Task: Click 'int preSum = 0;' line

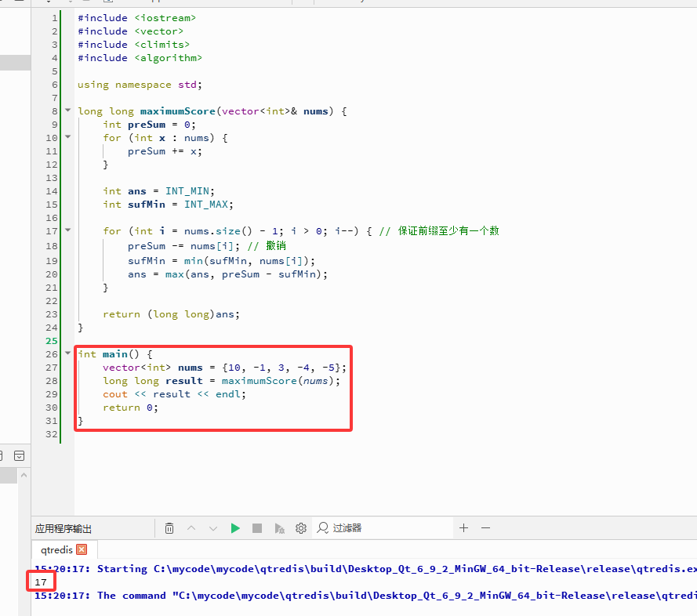Action: pos(149,125)
